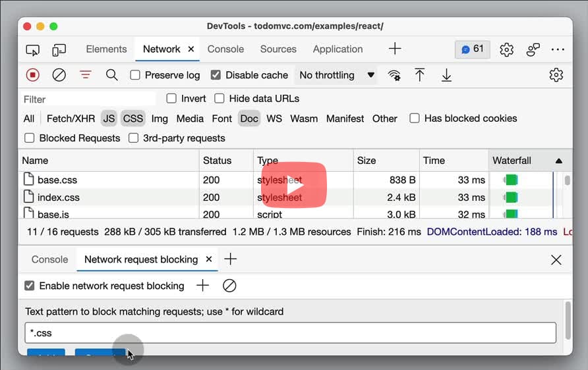Toggle Waterfall sort arrow
588x370 pixels.
(559, 161)
